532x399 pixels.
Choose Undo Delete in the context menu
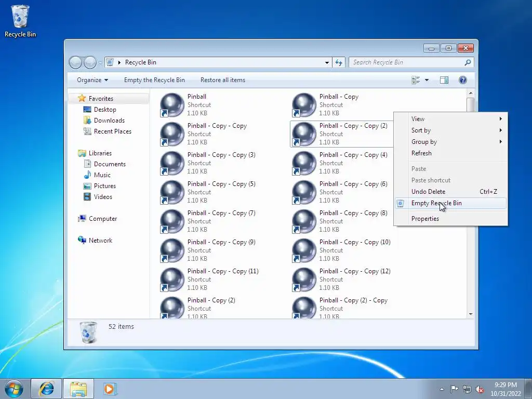451,192
